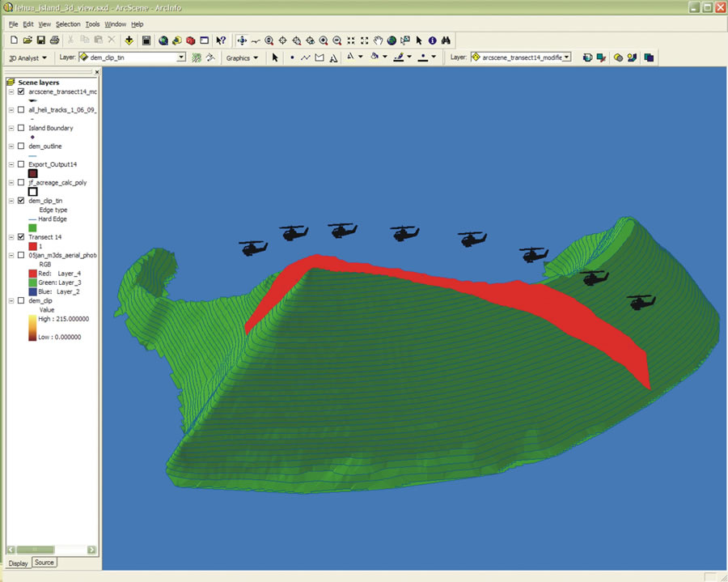This screenshot has width=728, height=582.
Task: Open the Help menu
Action: [137, 24]
